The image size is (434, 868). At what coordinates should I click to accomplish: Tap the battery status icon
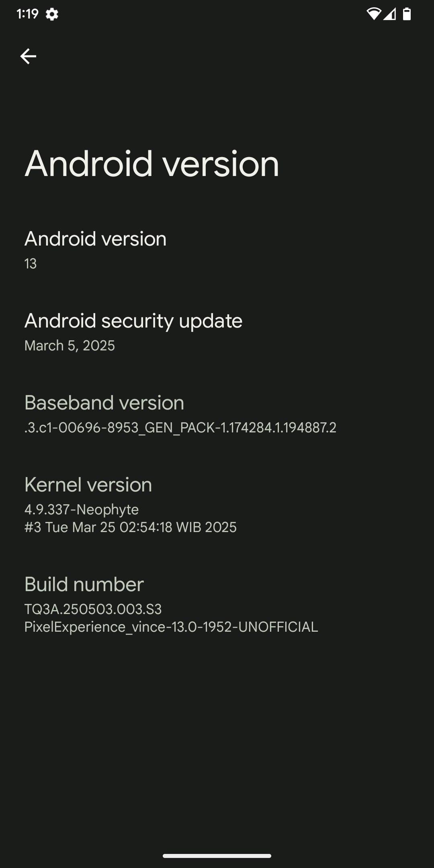[x=407, y=14]
